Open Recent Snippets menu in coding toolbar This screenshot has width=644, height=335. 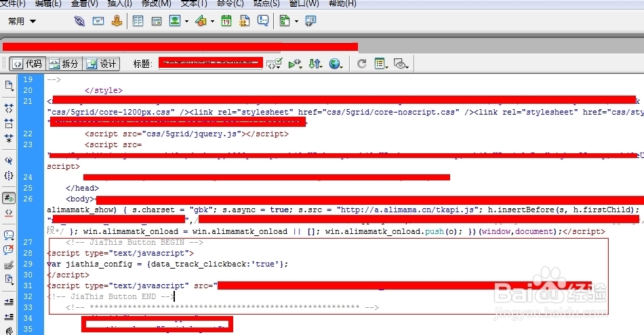pos(9,279)
